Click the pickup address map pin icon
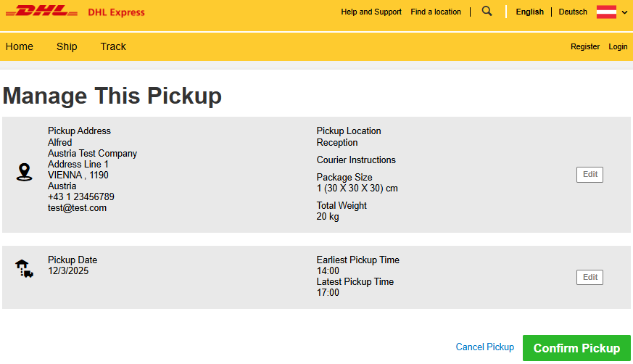Image resolution: width=633 pixels, height=364 pixels. pos(24,172)
